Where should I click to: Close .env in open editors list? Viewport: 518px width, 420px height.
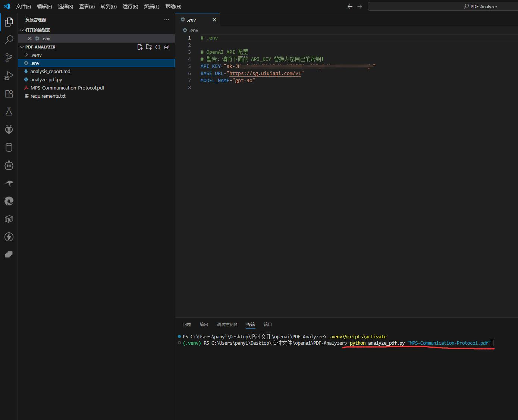[30, 38]
